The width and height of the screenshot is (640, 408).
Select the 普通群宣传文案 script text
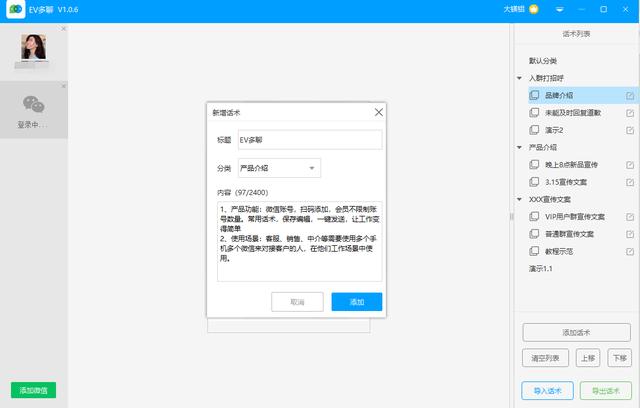click(569, 234)
